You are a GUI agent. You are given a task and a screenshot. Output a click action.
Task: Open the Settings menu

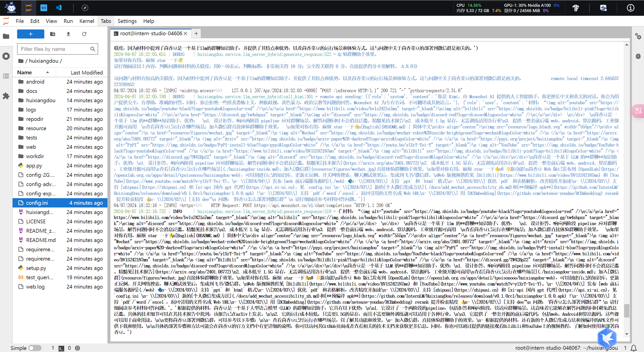pyautogui.click(x=127, y=21)
